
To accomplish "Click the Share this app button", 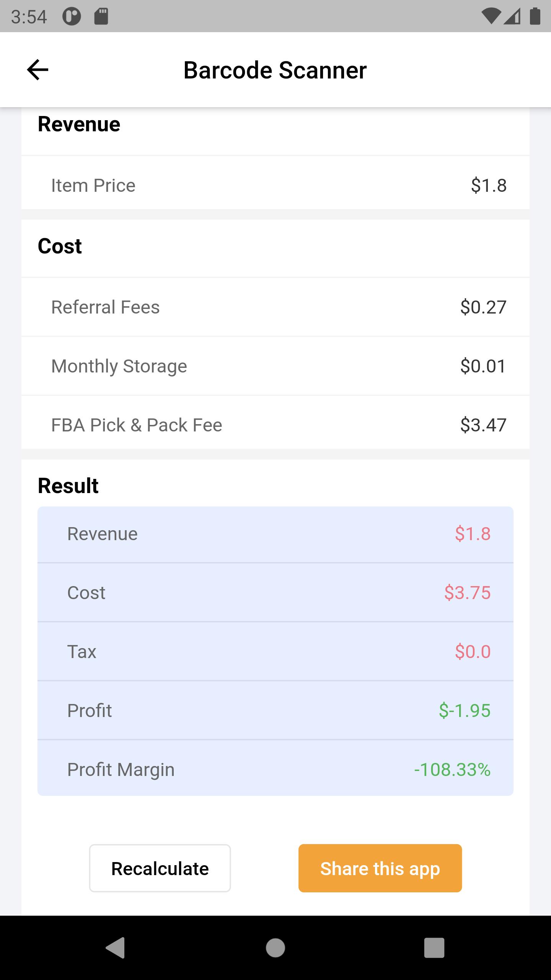I will [x=380, y=868].
